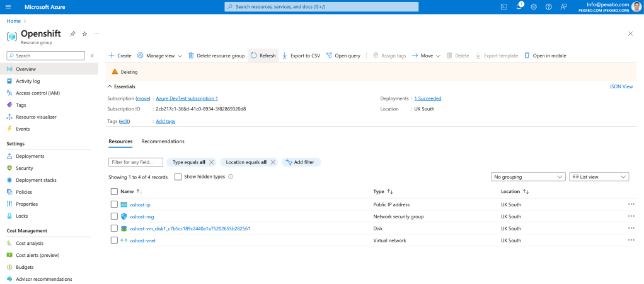Export resources to CSV
The height and width of the screenshot is (284, 644).
tap(301, 56)
